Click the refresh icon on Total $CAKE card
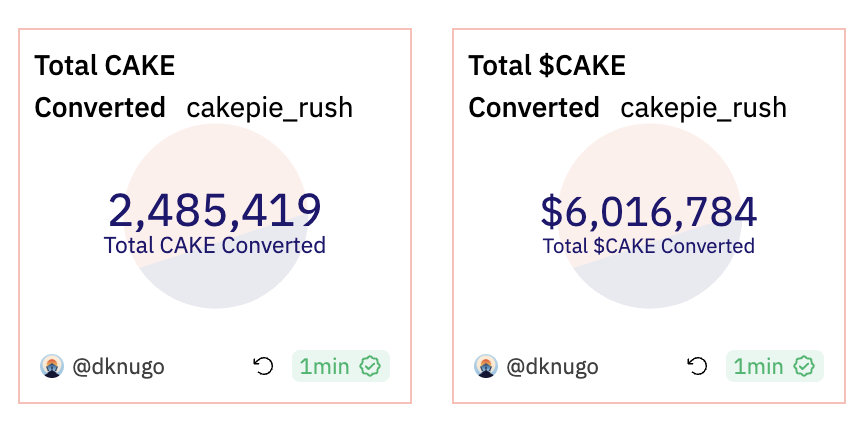This screenshot has height=422, width=862. 697,367
